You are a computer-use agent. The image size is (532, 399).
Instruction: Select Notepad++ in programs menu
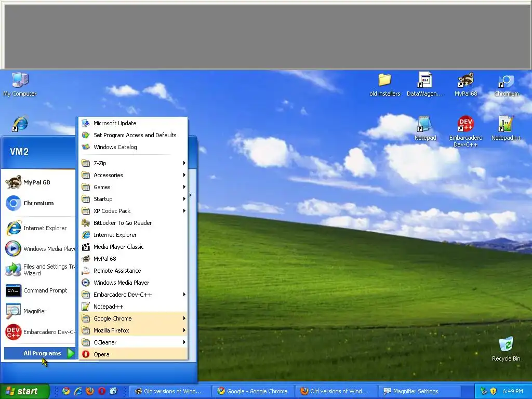[134, 307]
